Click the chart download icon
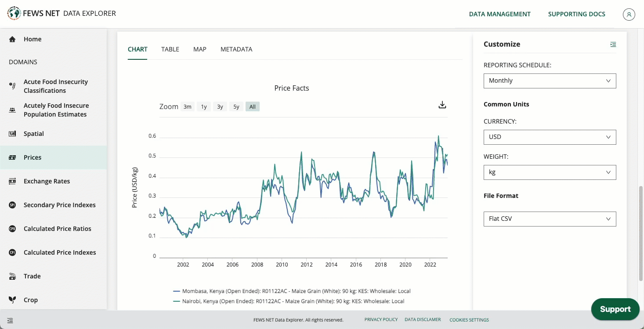 [x=442, y=105]
